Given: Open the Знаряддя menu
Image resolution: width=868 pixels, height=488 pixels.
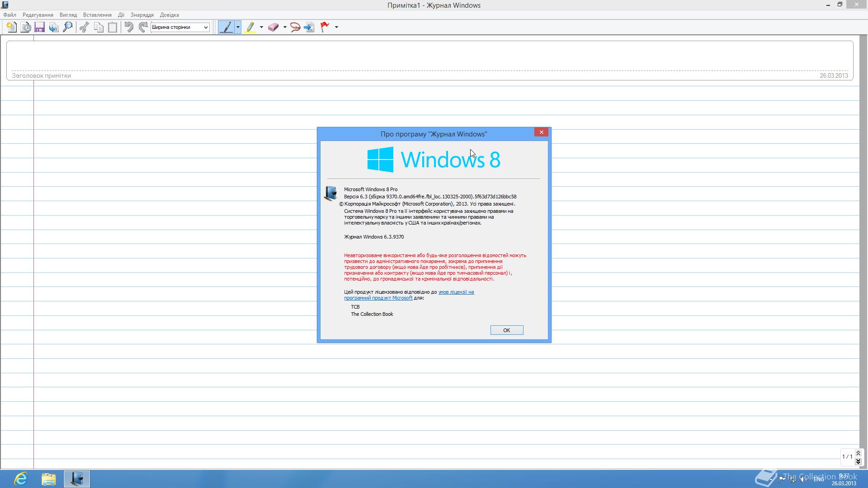Looking at the screenshot, I should coord(142,15).
